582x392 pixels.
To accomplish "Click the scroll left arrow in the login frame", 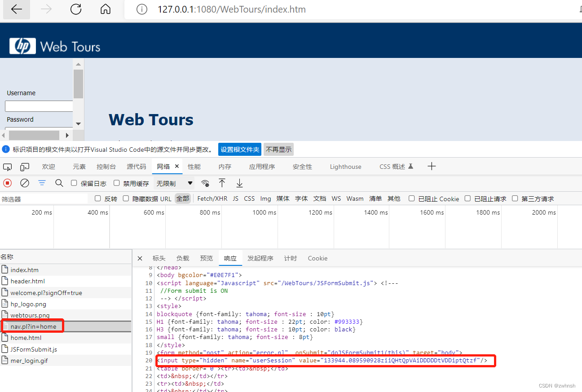I will (x=4, y=135).
